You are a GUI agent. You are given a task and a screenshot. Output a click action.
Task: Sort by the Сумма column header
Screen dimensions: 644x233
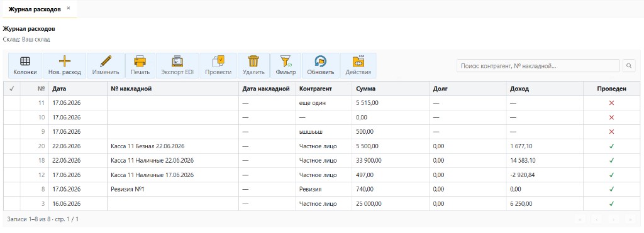point(390,89)
